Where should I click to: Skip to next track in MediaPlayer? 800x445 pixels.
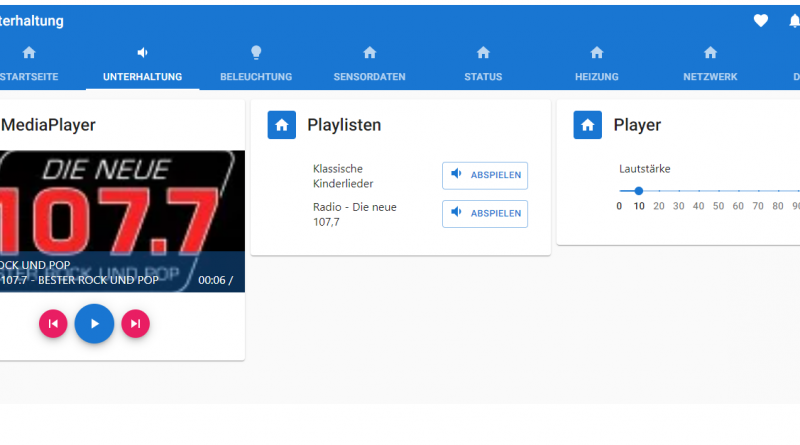click(x=135, y=323)
